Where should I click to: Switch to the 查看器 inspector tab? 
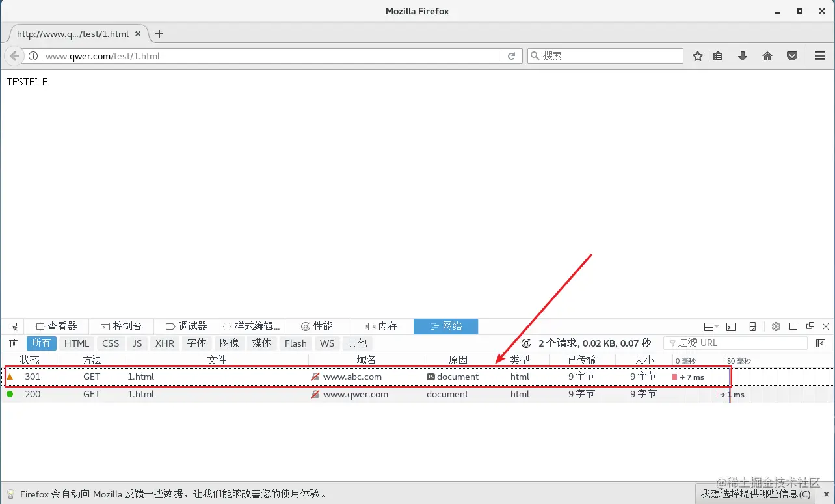pyautogui.click(x=57, y=326)
